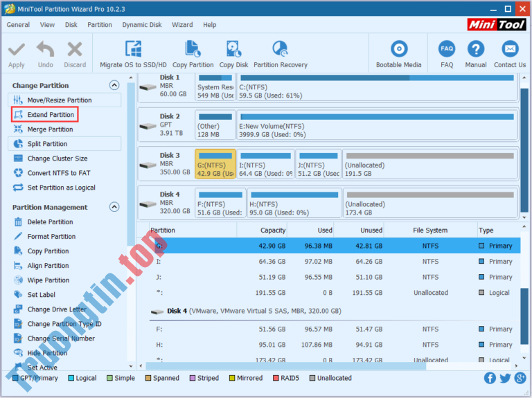Select Change Cluster Size action
The height and width of the screenshot is (398, 532).
[57, 159]
